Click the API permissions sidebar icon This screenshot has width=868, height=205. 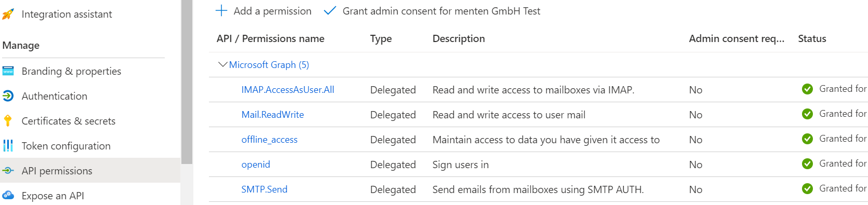pos(8,171)
